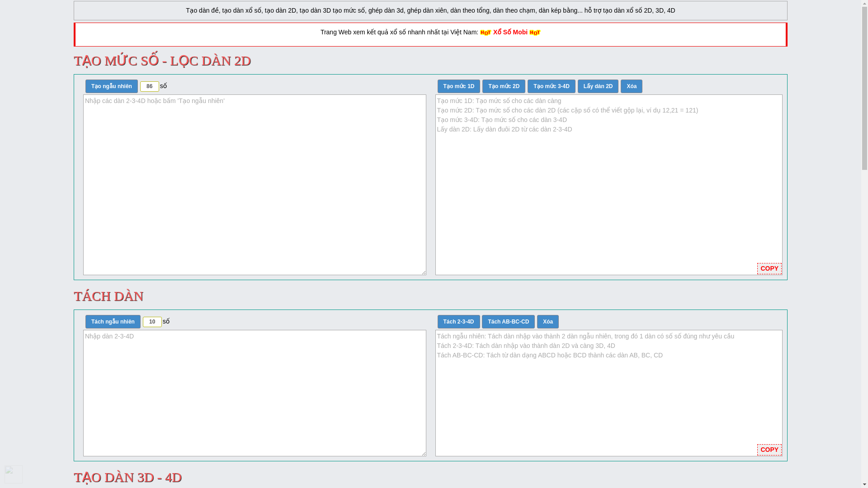This screenshot has height=488, width=868.
Task: Click the resize grip of the 'Nhập dàn 2-3-4D' textarea
Action: click(423, 453)
